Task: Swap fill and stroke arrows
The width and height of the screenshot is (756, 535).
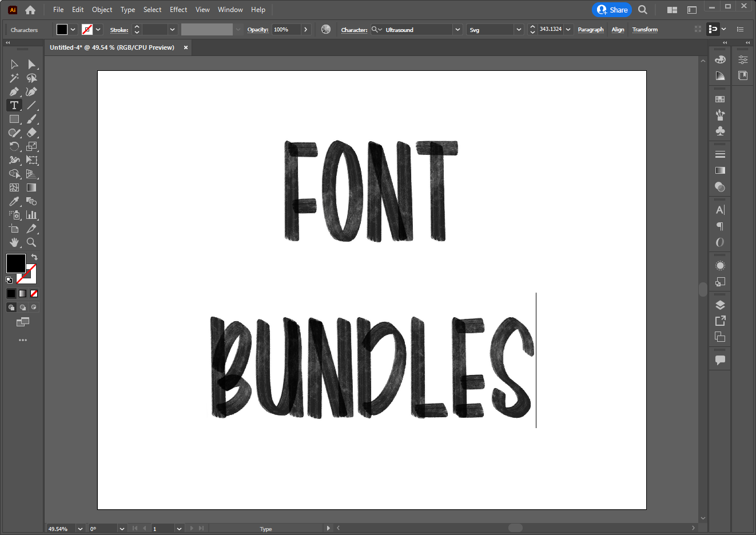Action: [x=34, y=257]
